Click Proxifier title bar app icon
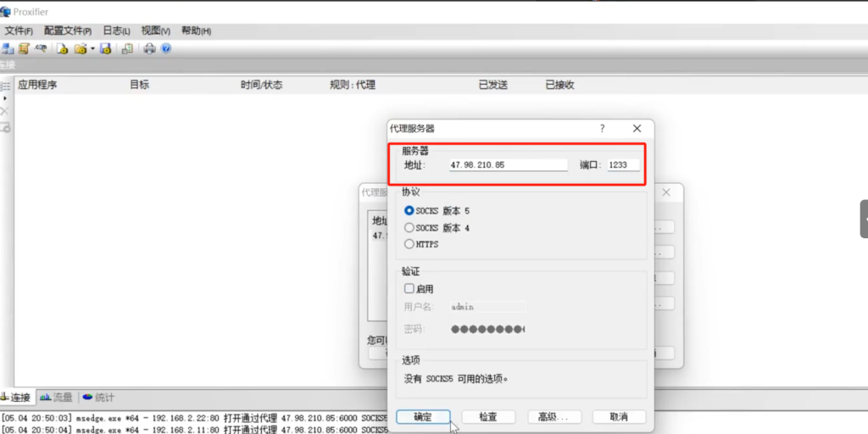Viewport: 868px width, 434px height. [6, 12]
